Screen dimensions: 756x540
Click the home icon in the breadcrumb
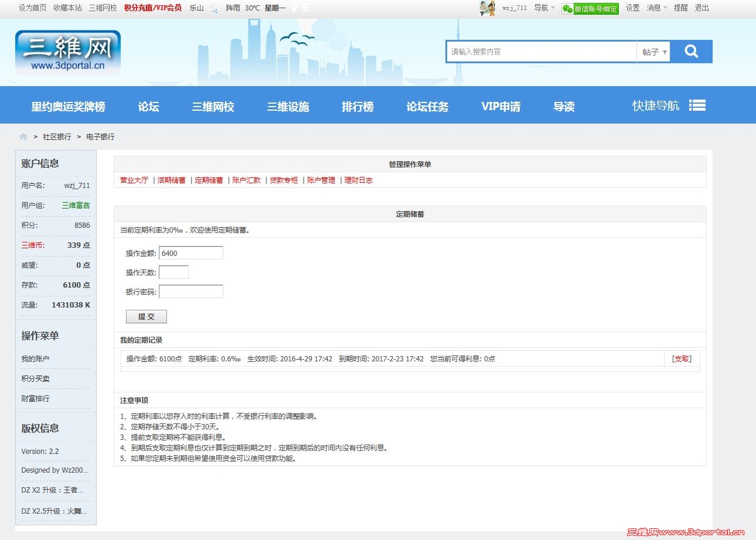click(23, 136)
